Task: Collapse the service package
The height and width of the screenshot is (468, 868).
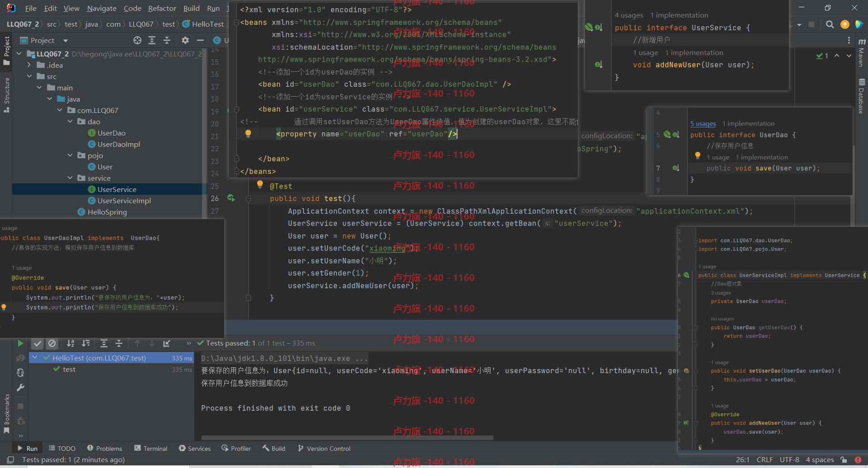Action: click(70, 178)
